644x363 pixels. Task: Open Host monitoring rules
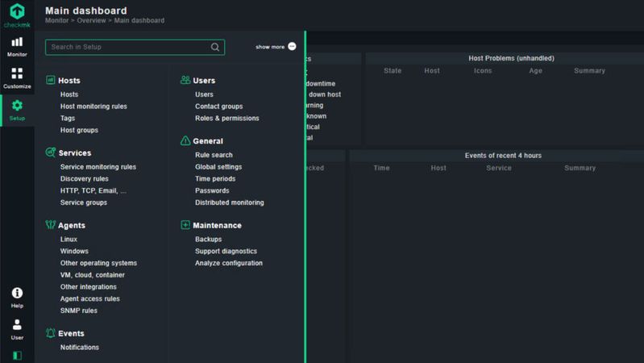click(x=93, y=106)
